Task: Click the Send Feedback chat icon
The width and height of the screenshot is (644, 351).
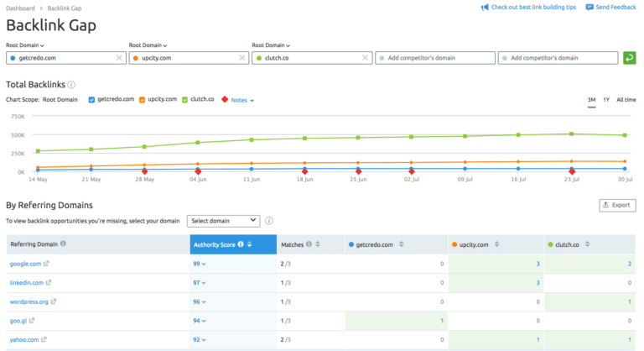Action: [x=589, y=8]
